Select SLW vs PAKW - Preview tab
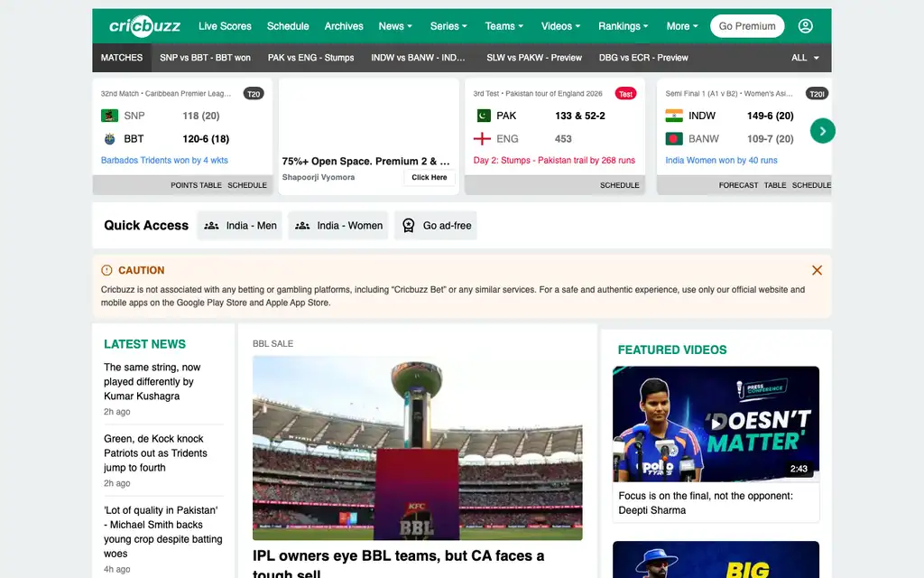Screen dimensions: 924x578 534,58
